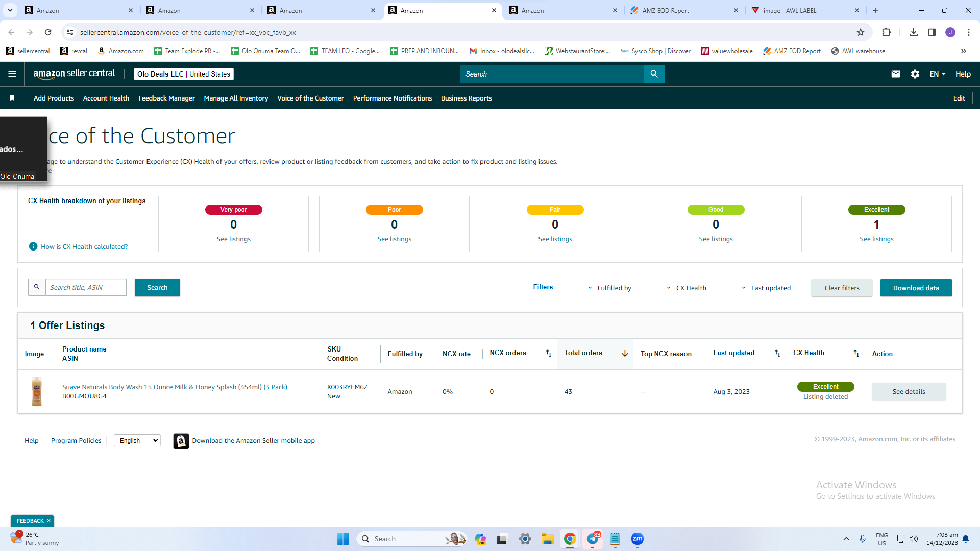
Task: Click the teal Search button
Action: [x=157, y=287]
